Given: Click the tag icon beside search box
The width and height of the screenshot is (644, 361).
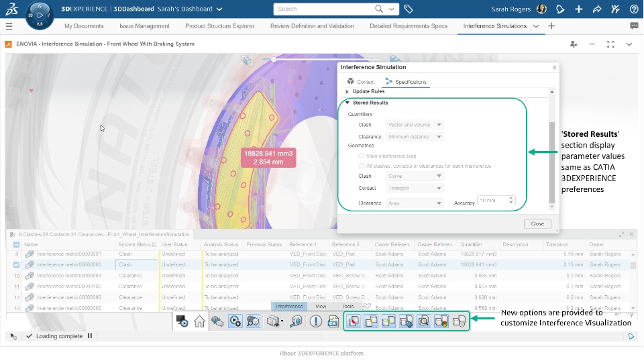Looking at the screenshot, I should 409,9.
